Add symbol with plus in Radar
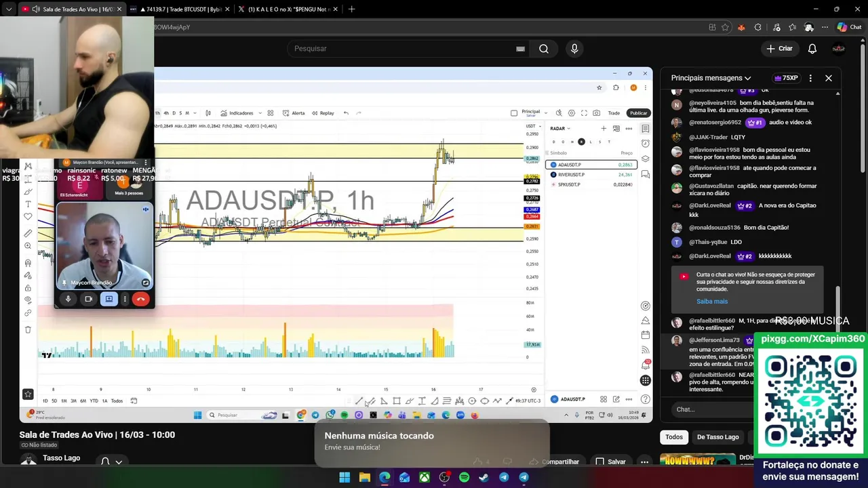 [x=604, y=128]
